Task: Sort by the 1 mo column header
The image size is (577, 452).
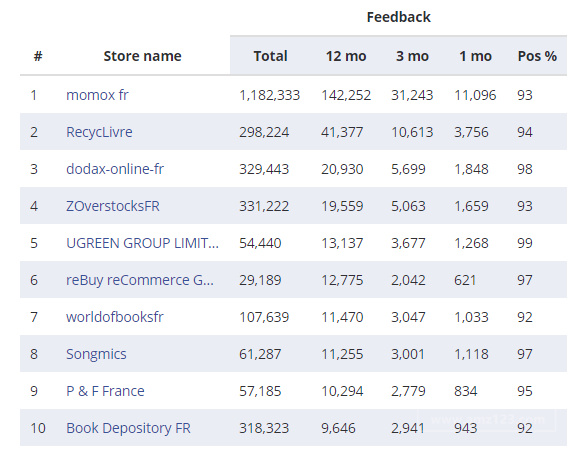Action: pyautogui.click(x=475, y=56)
